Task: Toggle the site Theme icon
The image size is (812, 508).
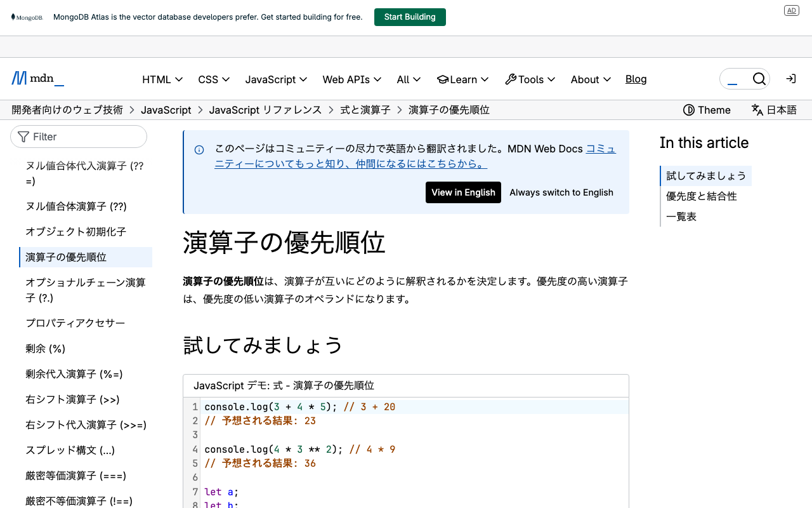Action: [689, 110]
